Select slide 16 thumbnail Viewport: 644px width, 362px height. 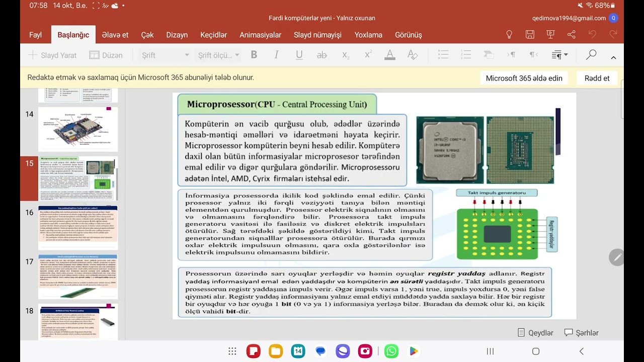pyautogui.click(x=78, y=228)
